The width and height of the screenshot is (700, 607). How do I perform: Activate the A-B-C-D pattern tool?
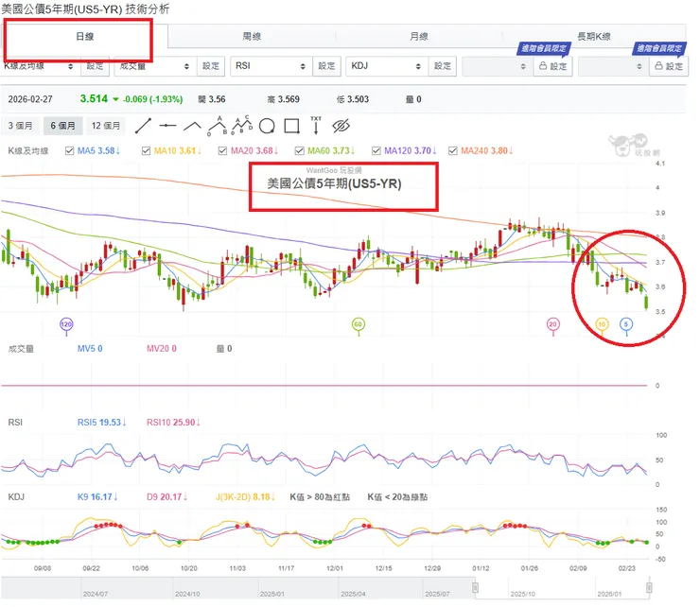242,125
